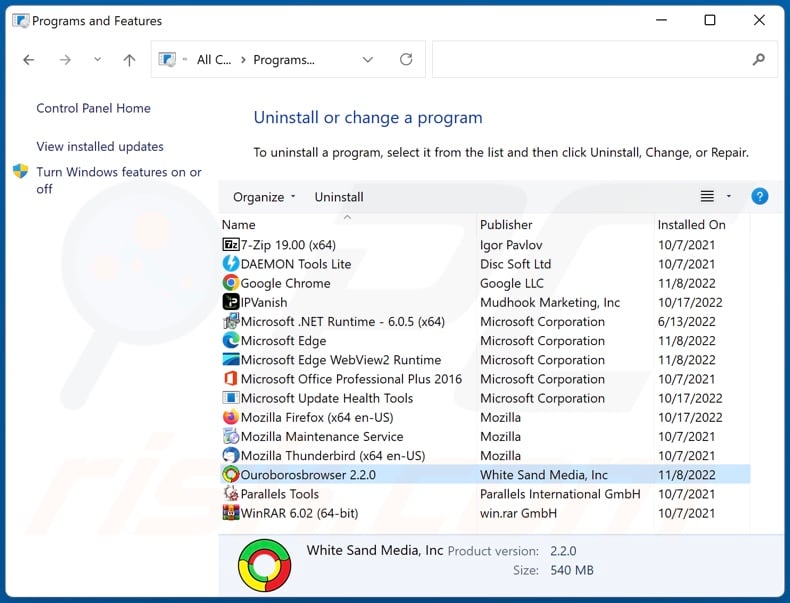Open the recent locations dropdown arrow
The width and height of the screenshot is (790, 603).
point(97,59)
